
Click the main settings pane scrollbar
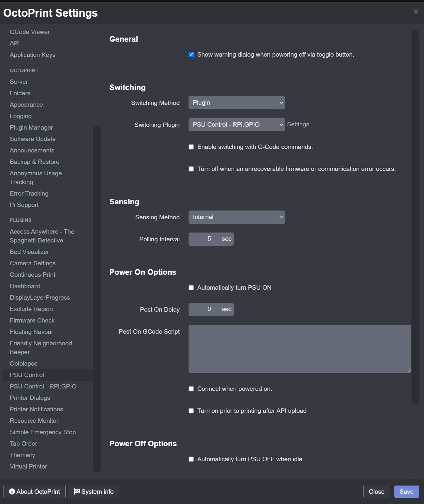pyautogui.click(x=415, y=217)
